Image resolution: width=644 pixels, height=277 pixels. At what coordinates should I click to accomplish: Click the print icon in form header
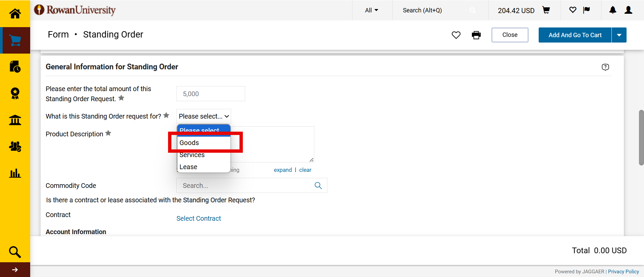click(476, 35)
